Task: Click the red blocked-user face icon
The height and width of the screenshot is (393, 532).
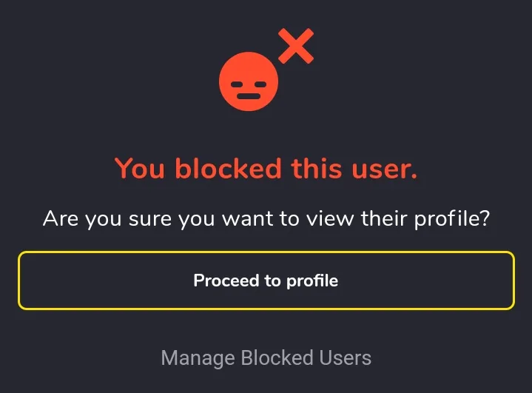Action: coord(249,81)
